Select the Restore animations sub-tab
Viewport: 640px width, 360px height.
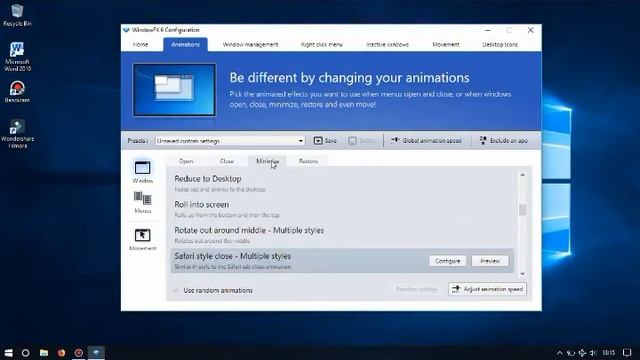click(308, 161)
